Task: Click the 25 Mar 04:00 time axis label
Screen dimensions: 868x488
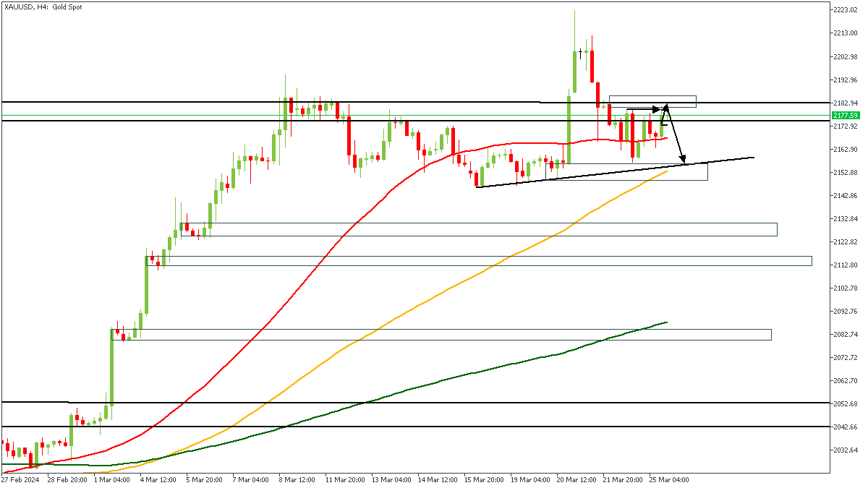Action: click(x=668, y=479)
